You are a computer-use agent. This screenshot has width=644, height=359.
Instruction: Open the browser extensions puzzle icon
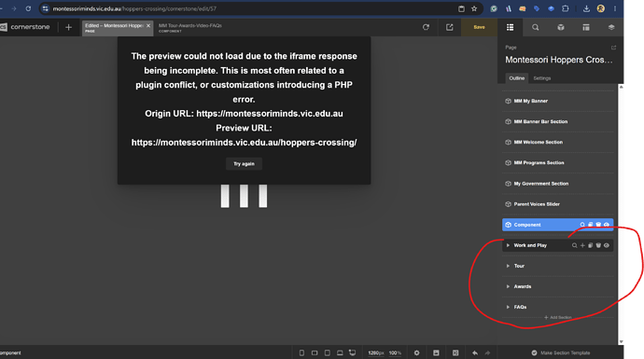(x=566, y=8)
